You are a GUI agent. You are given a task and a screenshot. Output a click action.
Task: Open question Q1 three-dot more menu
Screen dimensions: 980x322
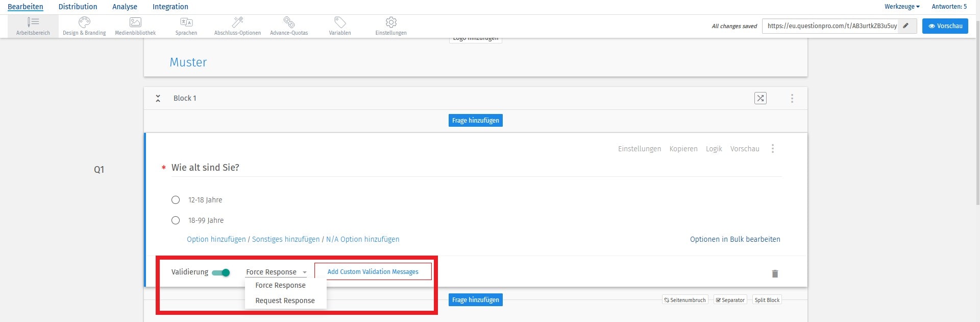[x=773, y=149]
